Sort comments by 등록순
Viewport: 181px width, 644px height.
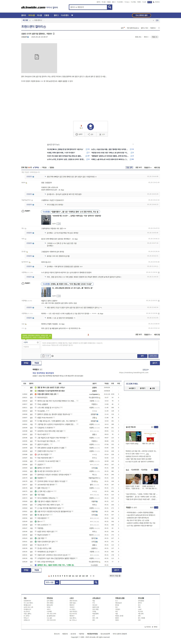36,168
